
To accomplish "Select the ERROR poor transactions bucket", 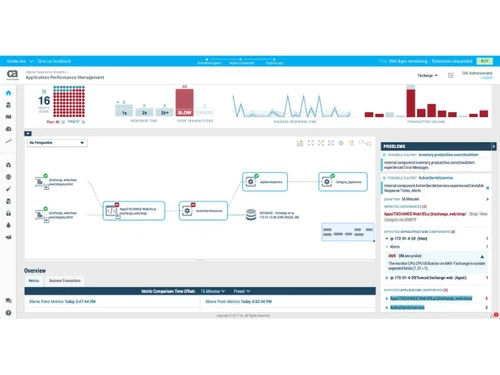I will (204, 112).
